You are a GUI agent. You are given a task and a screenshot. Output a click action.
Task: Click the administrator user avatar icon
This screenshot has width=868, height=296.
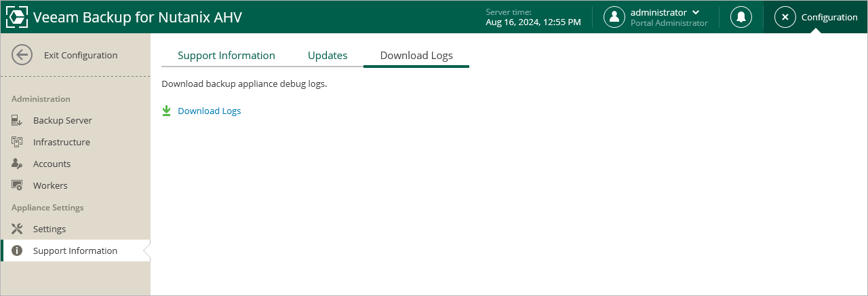pos(614,17)
